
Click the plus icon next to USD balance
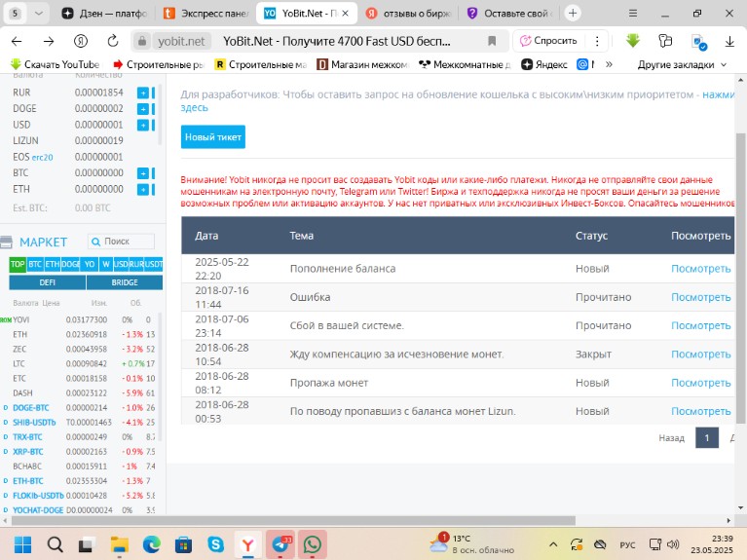143,125
